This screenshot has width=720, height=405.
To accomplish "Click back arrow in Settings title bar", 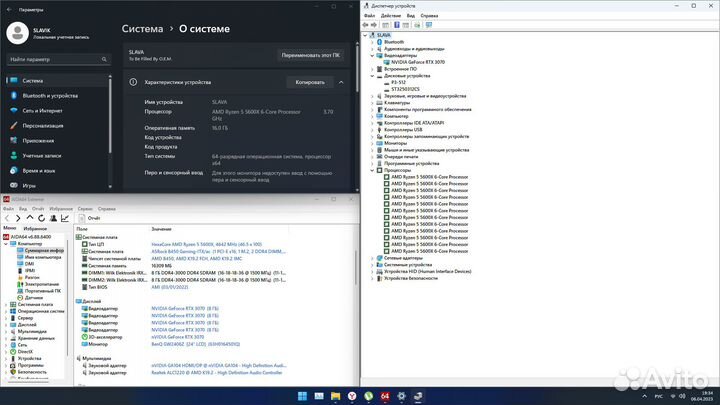I will 9,9.
